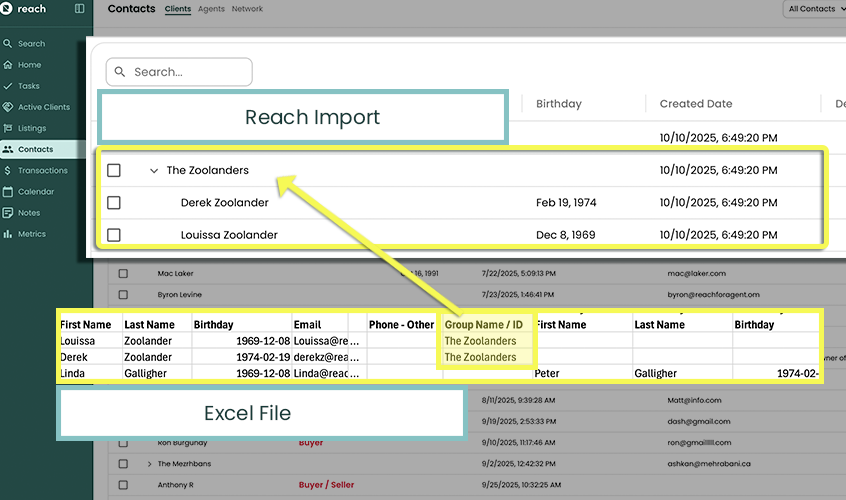Open Tasks via its checkmark icon

(8, 86)
